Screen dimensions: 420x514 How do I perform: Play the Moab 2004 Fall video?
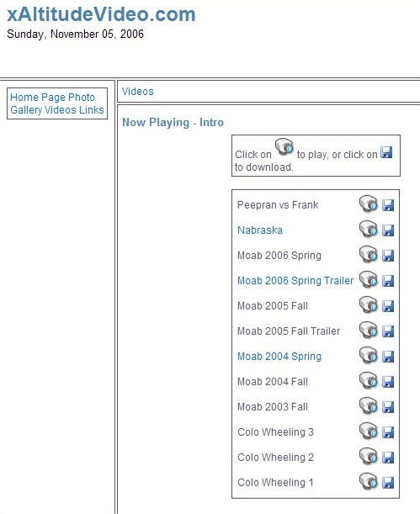point(369,380)
